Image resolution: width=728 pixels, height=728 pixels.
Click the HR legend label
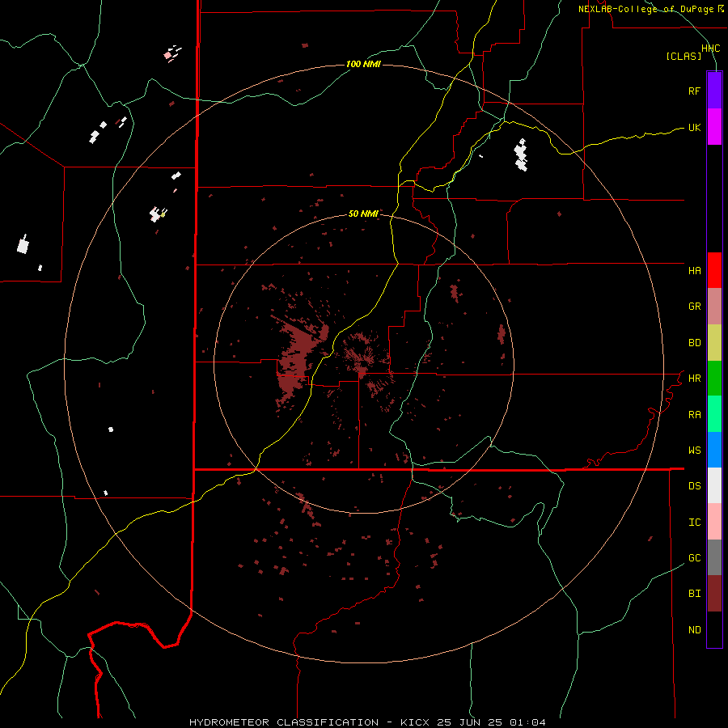click(694, 379)
